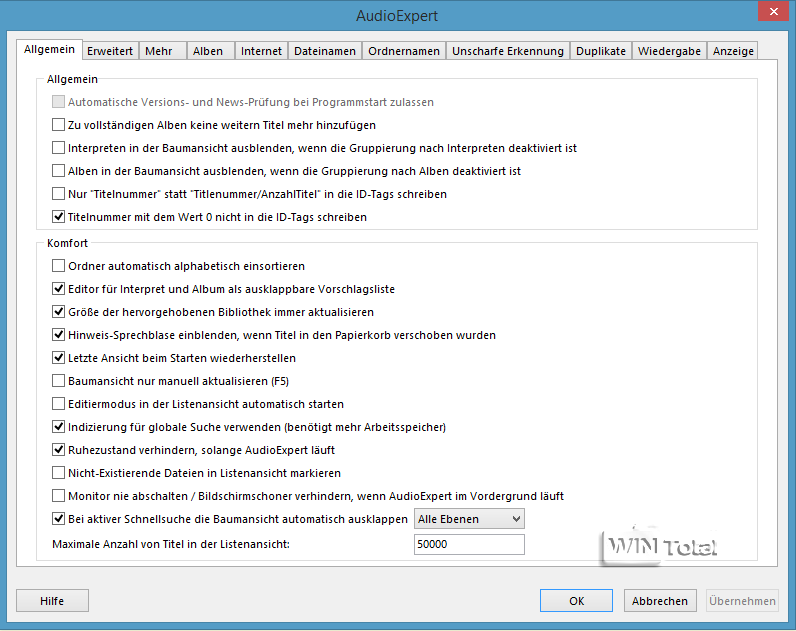The image size is (796, 631).
Task: Click the Hilfe button
Action: [x=52, y=601]
